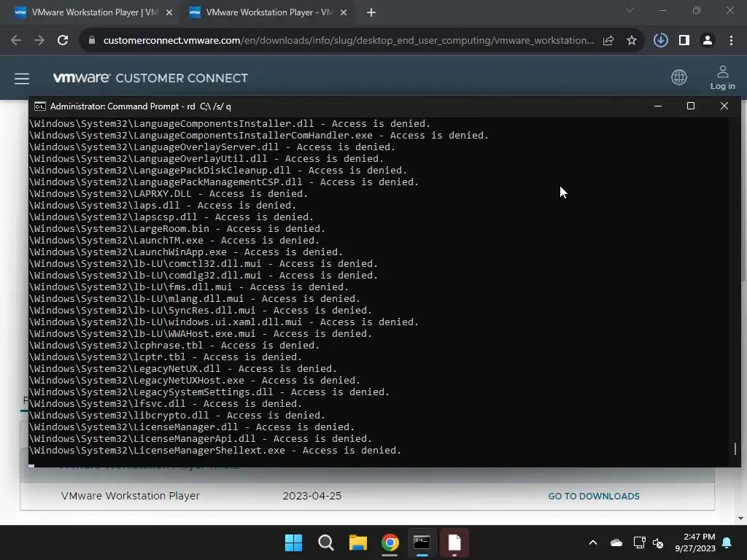Click the browser page scrollbar
The height and width of the screenshot is (560, 747).
coord(743,190)
